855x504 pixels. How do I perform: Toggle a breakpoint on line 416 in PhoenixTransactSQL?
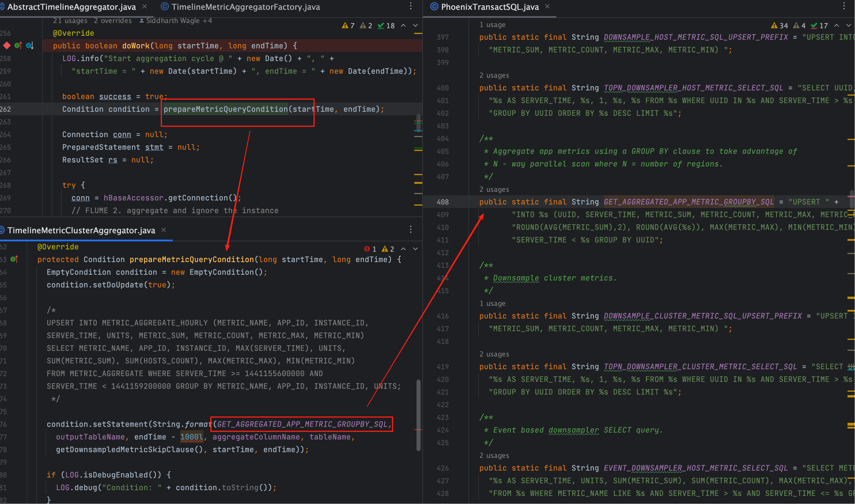pos(442,316)
